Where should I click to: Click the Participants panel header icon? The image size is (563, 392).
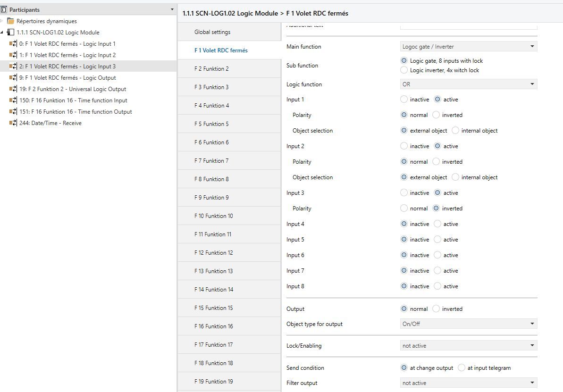pos(4,9)
